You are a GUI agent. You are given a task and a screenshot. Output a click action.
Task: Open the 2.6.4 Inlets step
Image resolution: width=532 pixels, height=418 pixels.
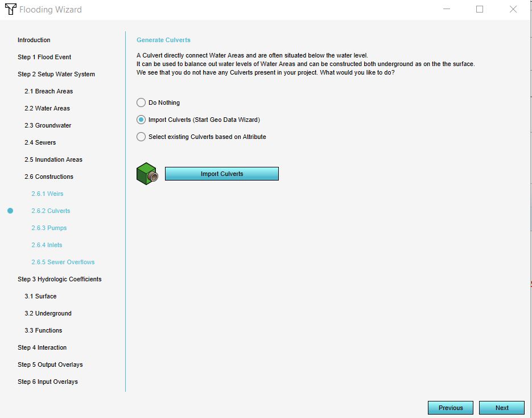pos(47,245)
